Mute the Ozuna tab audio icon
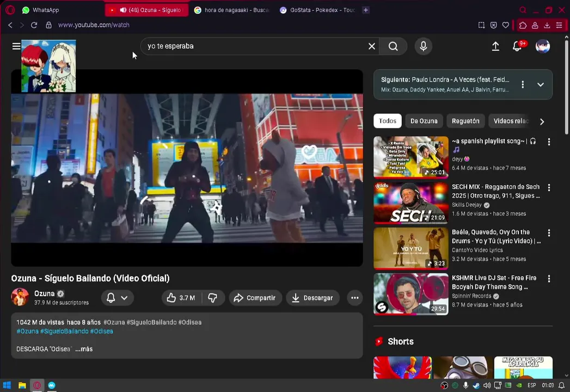Viewport: 570px width, 392px height. [x=123, y=10]
